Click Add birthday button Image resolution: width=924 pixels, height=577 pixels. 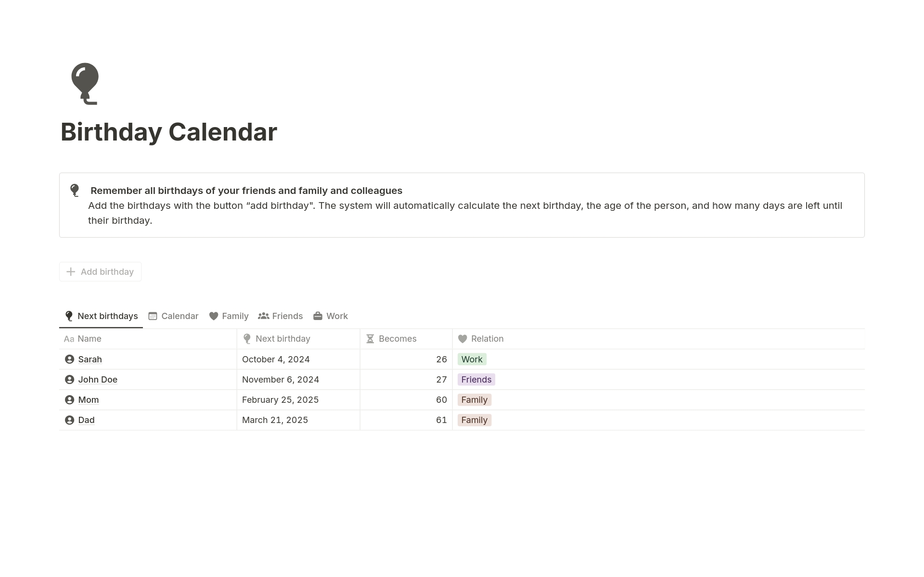click(x=101, y=271)
